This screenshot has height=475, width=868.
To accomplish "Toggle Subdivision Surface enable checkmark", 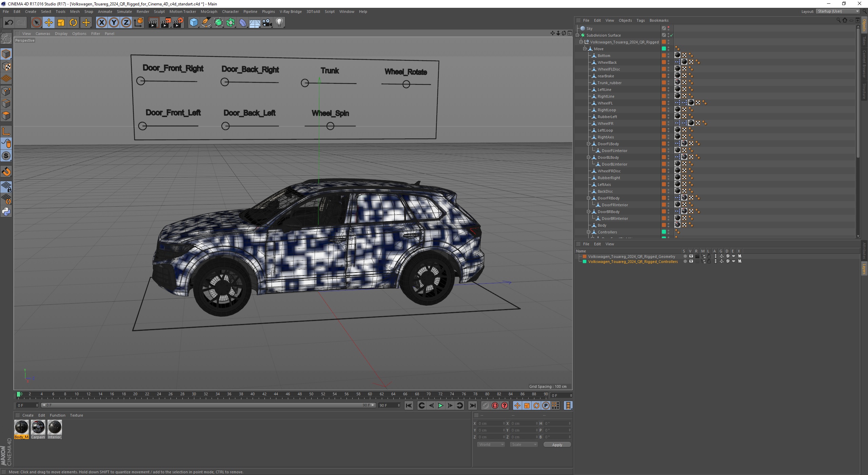I will (671, 35).
